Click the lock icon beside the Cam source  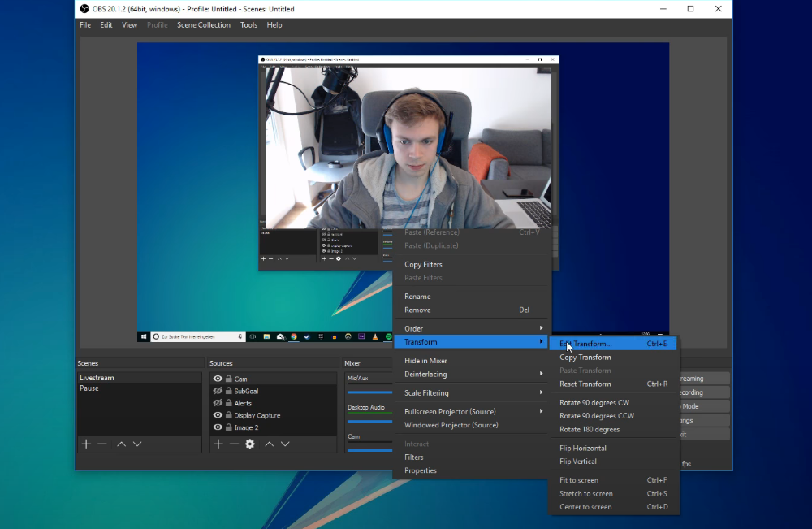pyautogui.click(x=229, y=378)
